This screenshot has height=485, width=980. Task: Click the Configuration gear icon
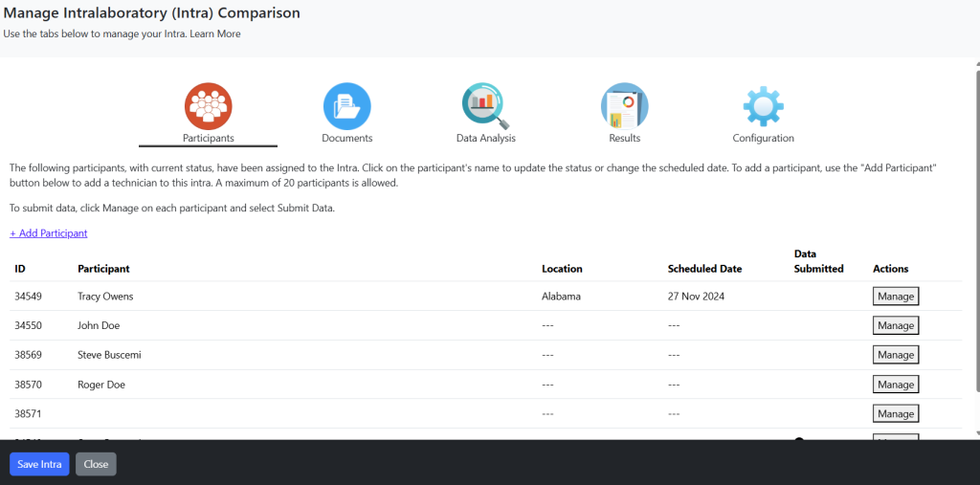click(763, 106)
